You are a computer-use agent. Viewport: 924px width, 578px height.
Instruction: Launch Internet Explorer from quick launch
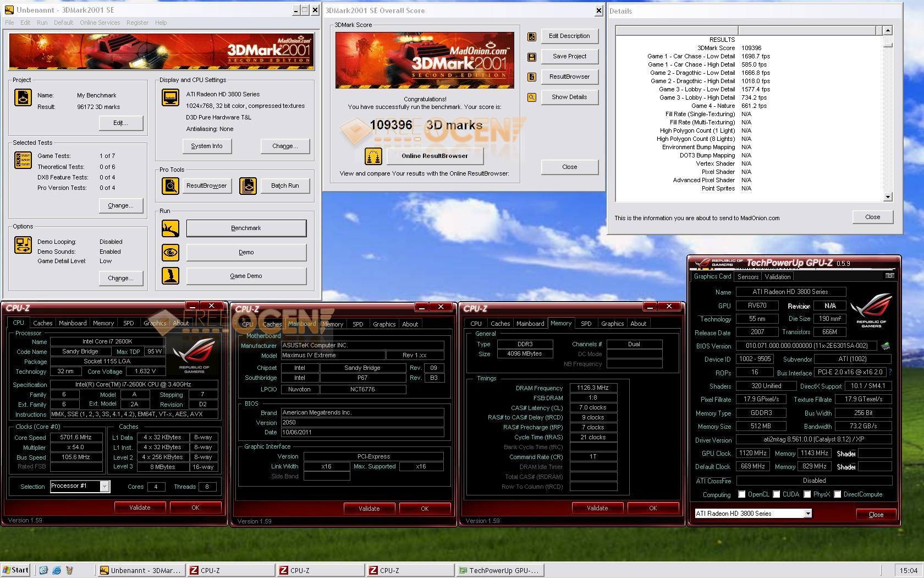coord(57,570)
